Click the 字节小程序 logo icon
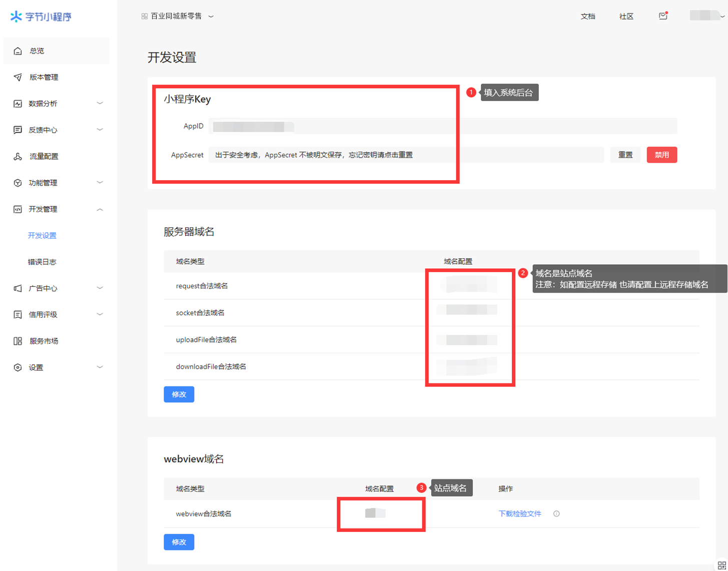Screen dimensions: 728x571 tap(16, 17)
